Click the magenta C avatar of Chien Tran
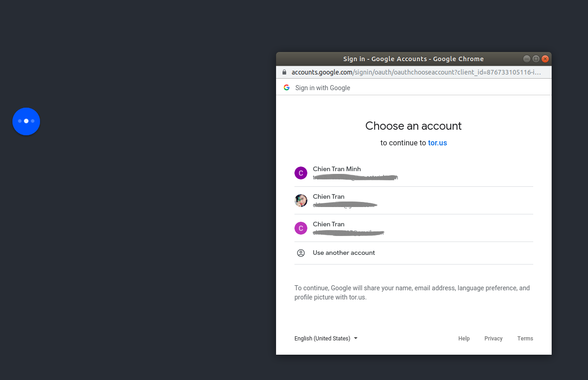 pos(300,228)
